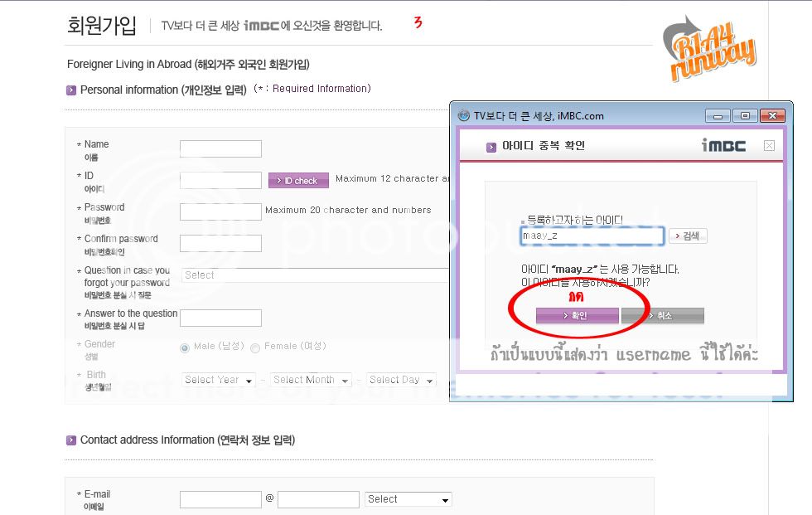Expand the forgot-password question dropdown
This screenshot has height=515, width=812.
pos(315,275)
